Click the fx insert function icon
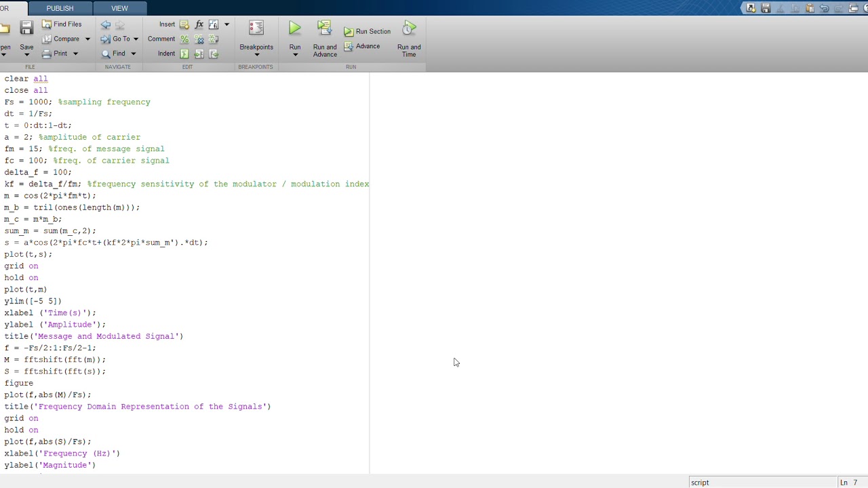The image size is (868, 488). pos(199,24)
